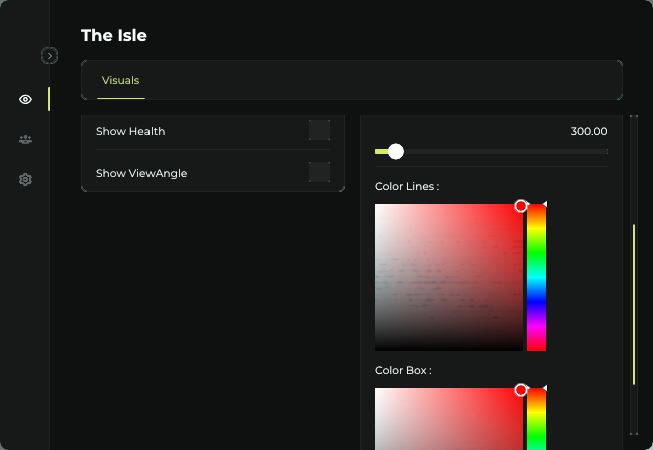The width and height of the screenshot is (653, 450).
Task: Open settings via the gear icon
Action: [x=25, y=180]
